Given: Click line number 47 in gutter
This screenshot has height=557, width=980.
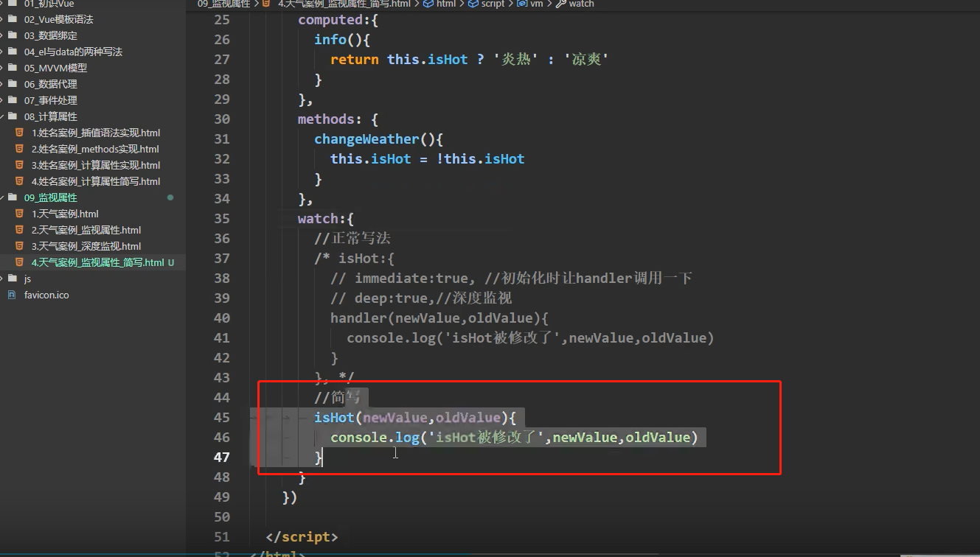Looking at the screenshot, I should (222, 458).
